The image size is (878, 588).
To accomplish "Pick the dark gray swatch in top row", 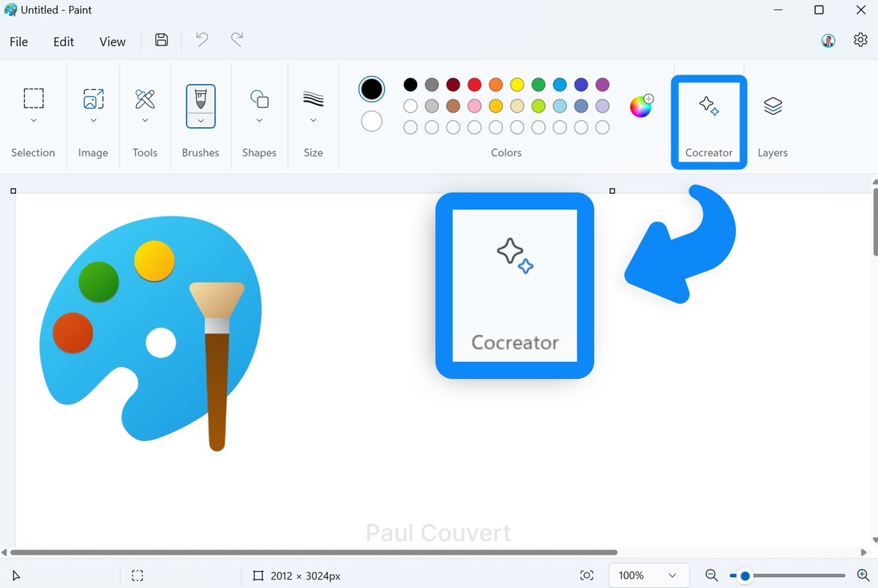I will tap(432, 85).
